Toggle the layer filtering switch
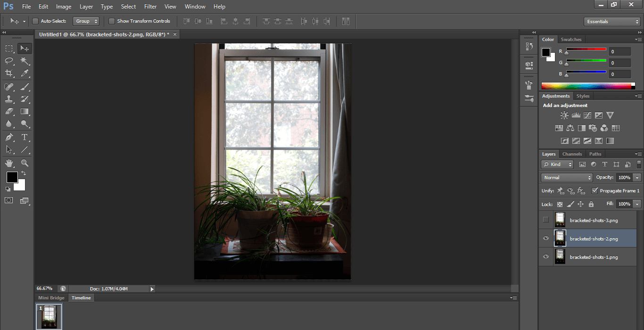The width and height of the screenshot is (644, 330). [639, 164]
